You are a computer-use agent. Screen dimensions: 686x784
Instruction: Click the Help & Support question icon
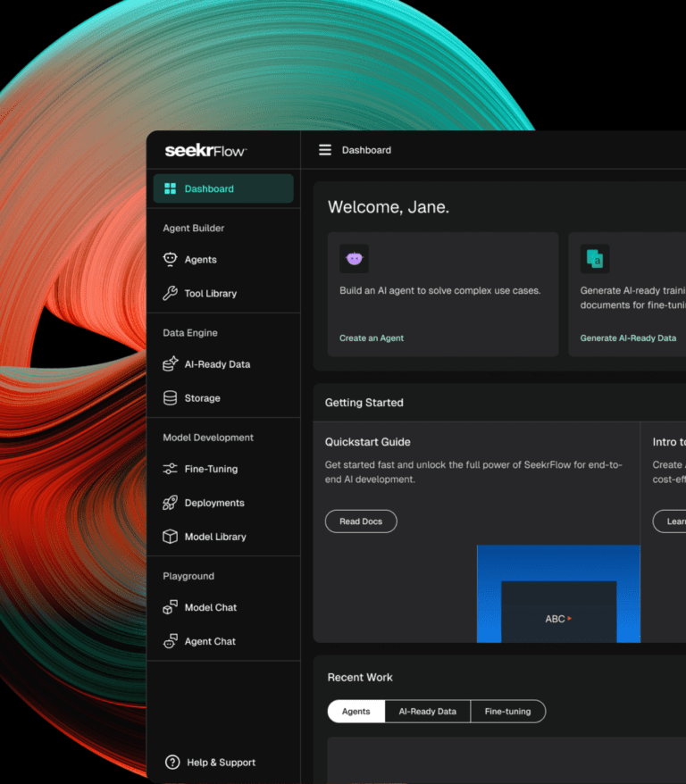[x=172, y=762]
